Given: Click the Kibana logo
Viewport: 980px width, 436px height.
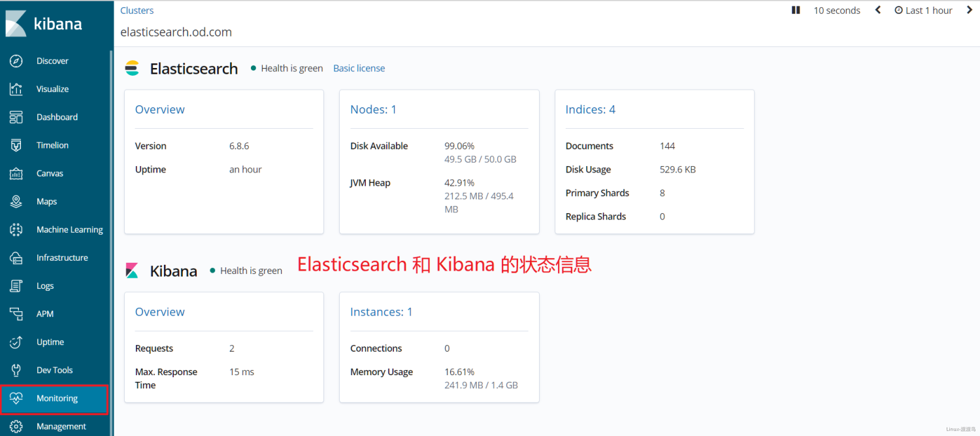Looking at the screenshot, I should tap(57, 24).
